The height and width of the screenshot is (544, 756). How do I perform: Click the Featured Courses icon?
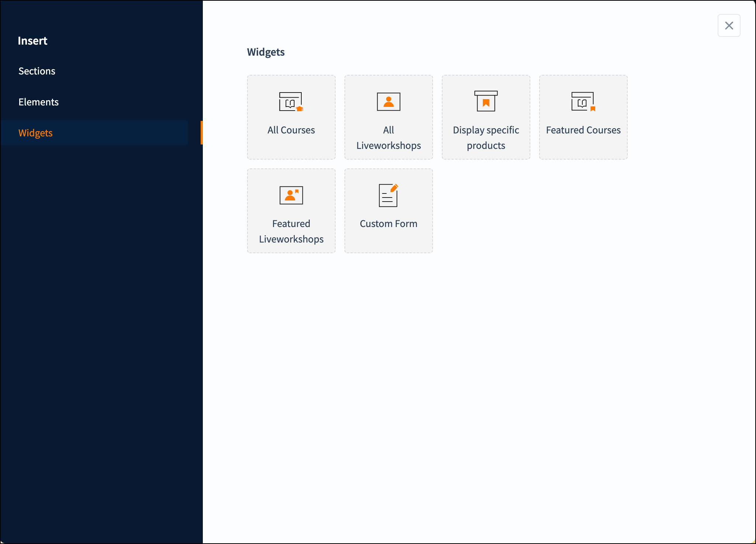[x=583, y=102]
